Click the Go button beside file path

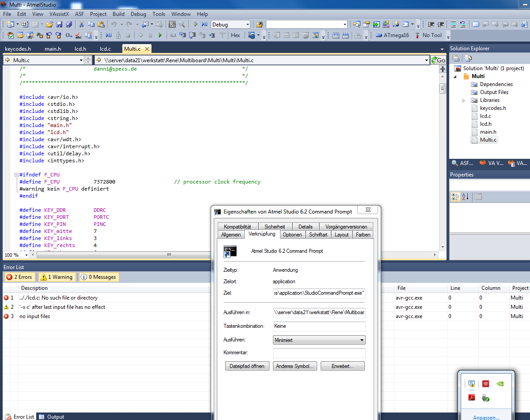point(439,60)
